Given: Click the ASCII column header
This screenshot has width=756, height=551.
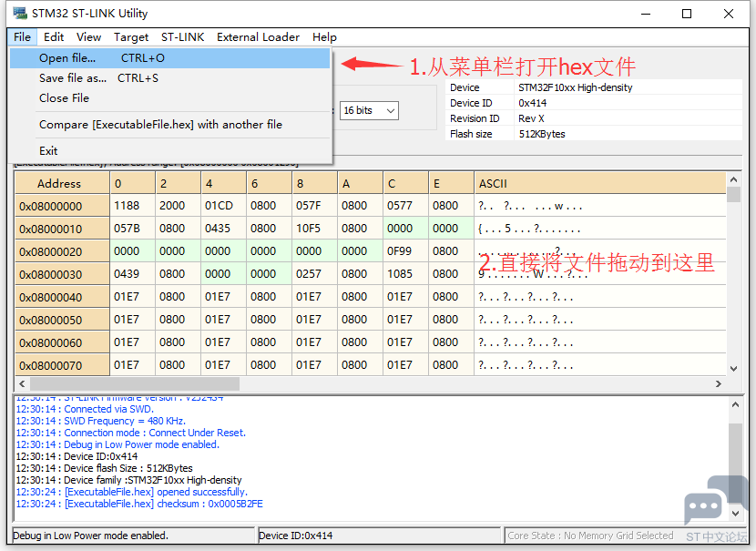Looking at the screenshot, I should coord(599,184).
